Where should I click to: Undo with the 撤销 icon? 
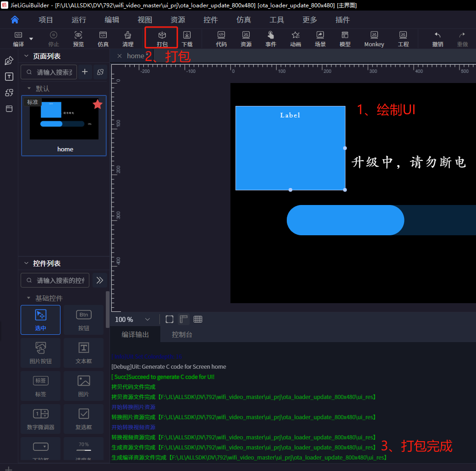click(438, 39)
